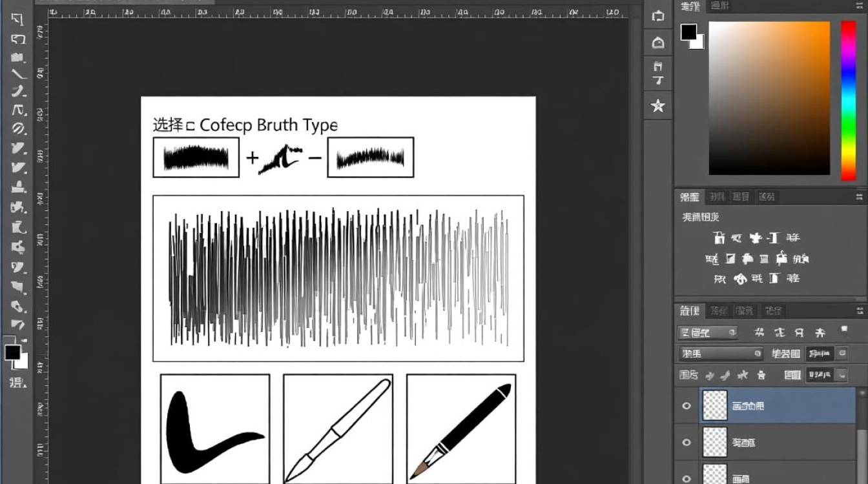The width and height of the screenshot is (868, 484).
Task: Open the arrow beside the layer fill value
Action: click(x=842, y=374)
